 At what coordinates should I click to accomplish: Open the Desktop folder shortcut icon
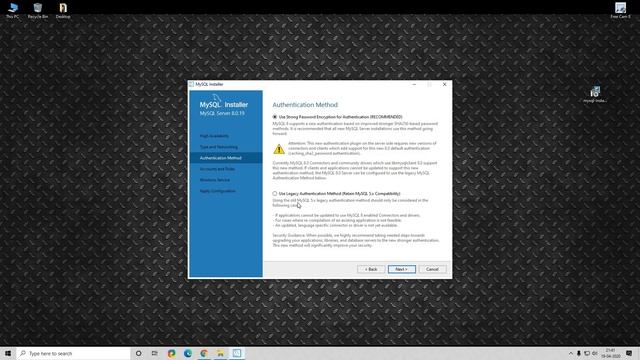(63, 10)
